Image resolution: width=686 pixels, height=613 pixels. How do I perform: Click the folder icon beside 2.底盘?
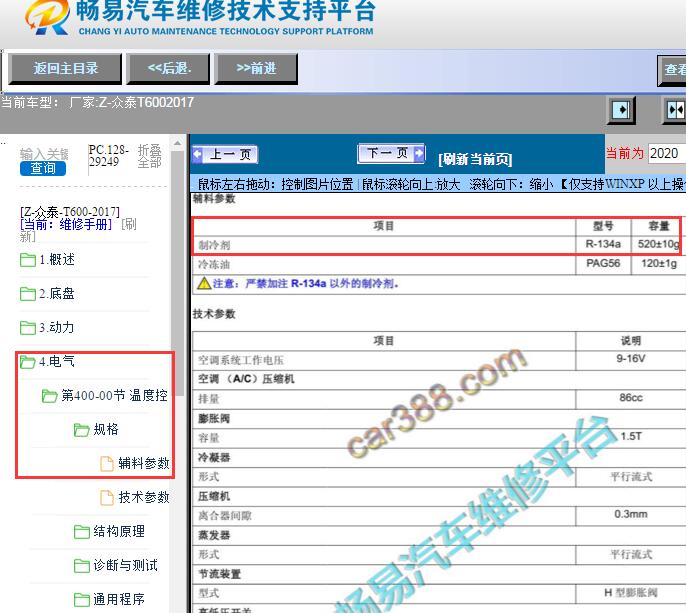click(x=28, y=294)
